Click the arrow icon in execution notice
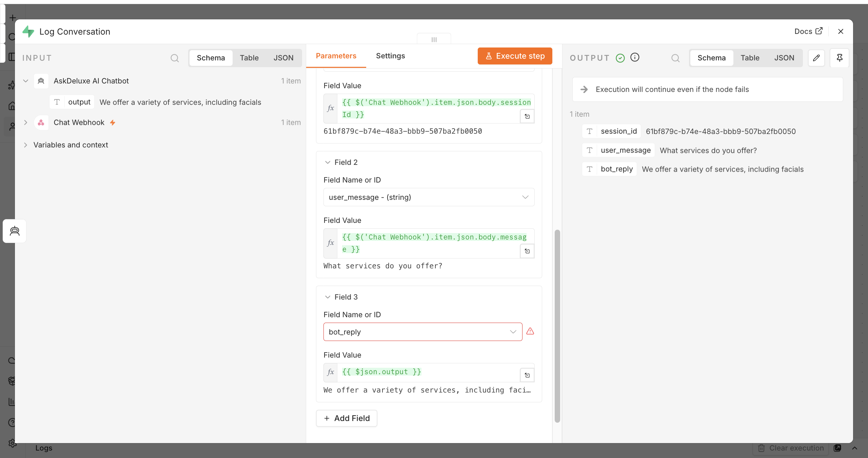868x458 pixels. [x=584, y=89]
